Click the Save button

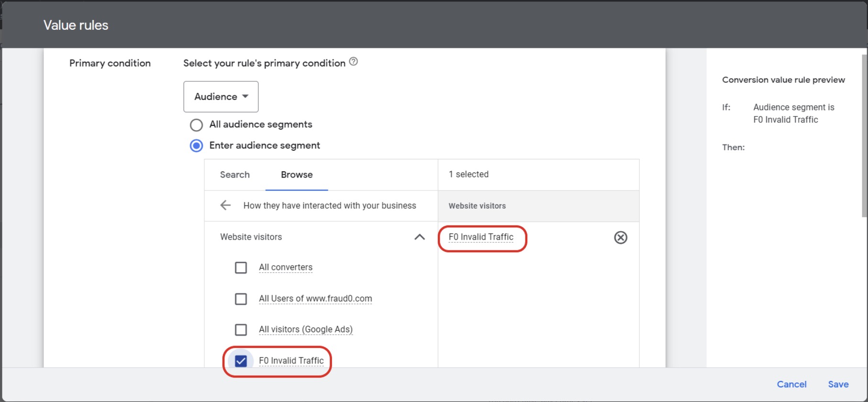click(x=838, y=384)
